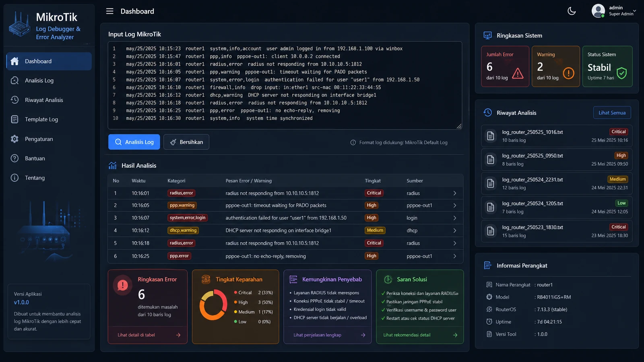Click the Saran Solusi icon
The image size is (644, 362).
388,280
